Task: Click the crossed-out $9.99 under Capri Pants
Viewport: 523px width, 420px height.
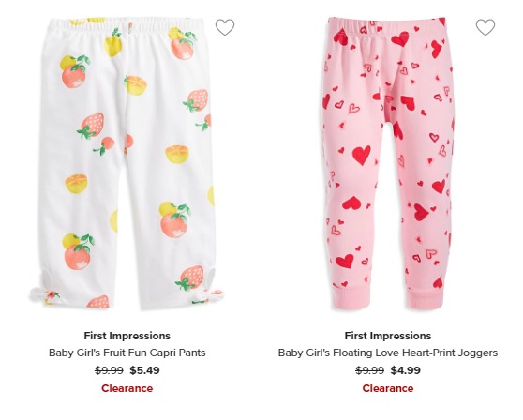Action: [x=109, y=370]
